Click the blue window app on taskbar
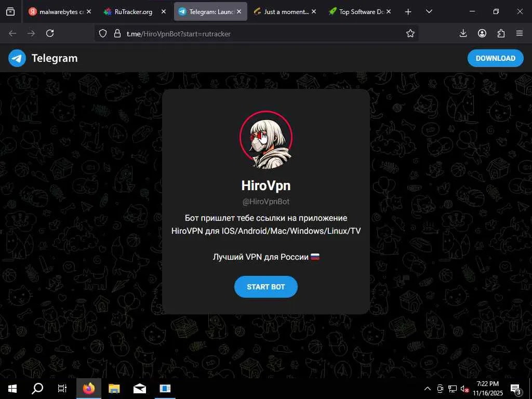Screen dimensions: 532x399 coord(165,389)
